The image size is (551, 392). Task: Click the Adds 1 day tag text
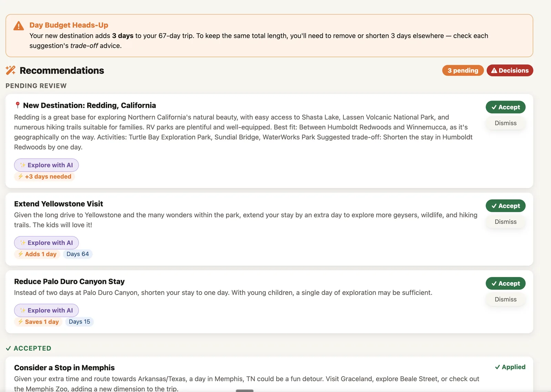tap(41, 254)
